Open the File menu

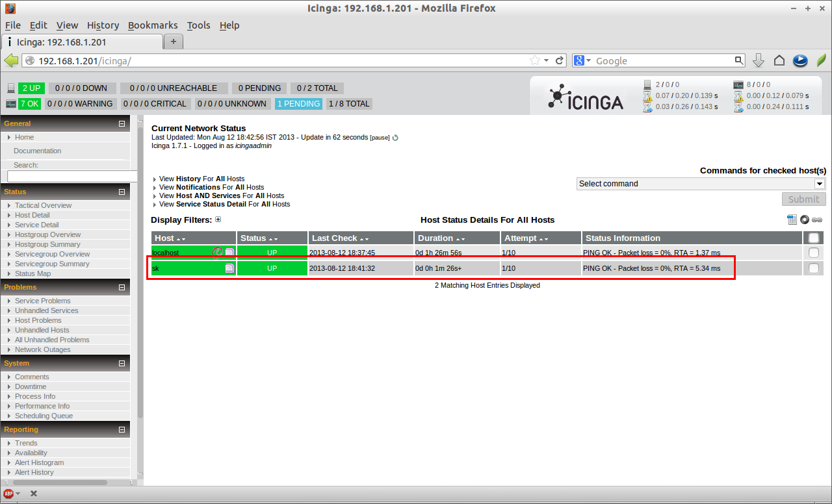click(x=13, y=25)
